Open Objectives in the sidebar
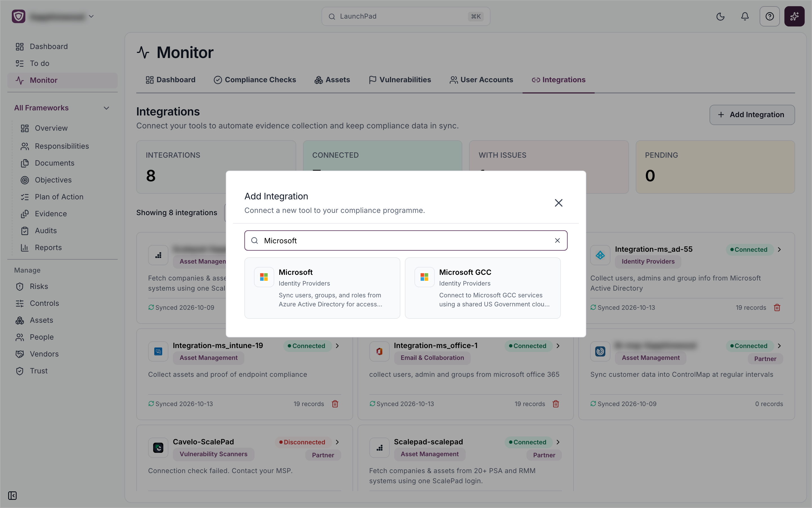Screen dimensions: 812x508 point(53,180)
